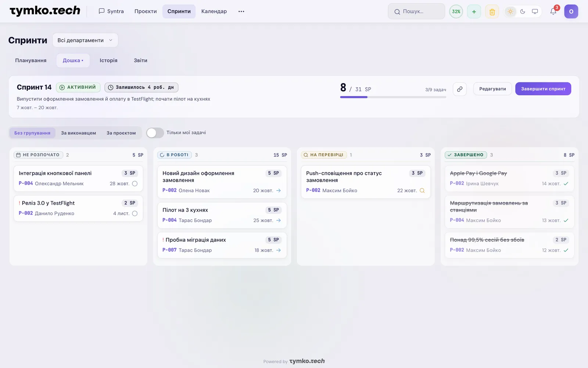Image resolution: width=588 pixels, height=368 pixels.
Task: Focus the Пошук search field
Action: click(416, 11)
